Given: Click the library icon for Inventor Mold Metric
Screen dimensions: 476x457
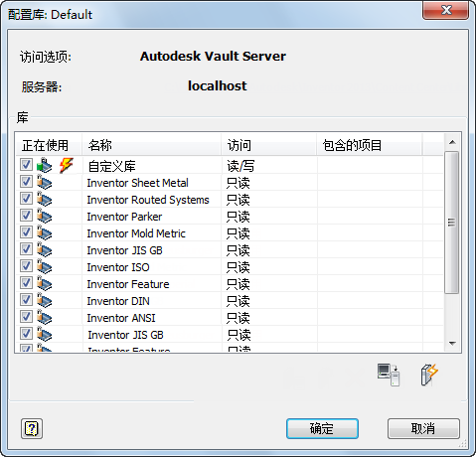Looking at the screenshot, I should tap(45, 232).
